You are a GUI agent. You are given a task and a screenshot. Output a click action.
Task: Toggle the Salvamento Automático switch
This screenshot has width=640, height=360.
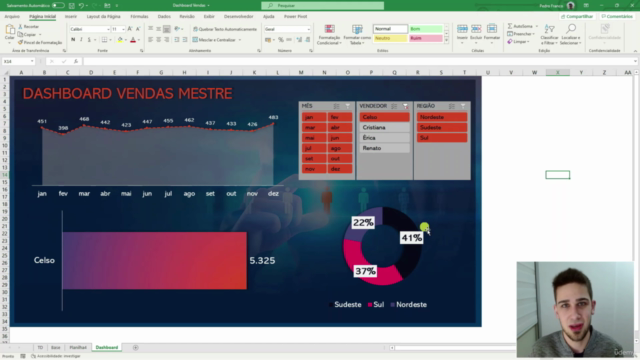tap(58, 5)
